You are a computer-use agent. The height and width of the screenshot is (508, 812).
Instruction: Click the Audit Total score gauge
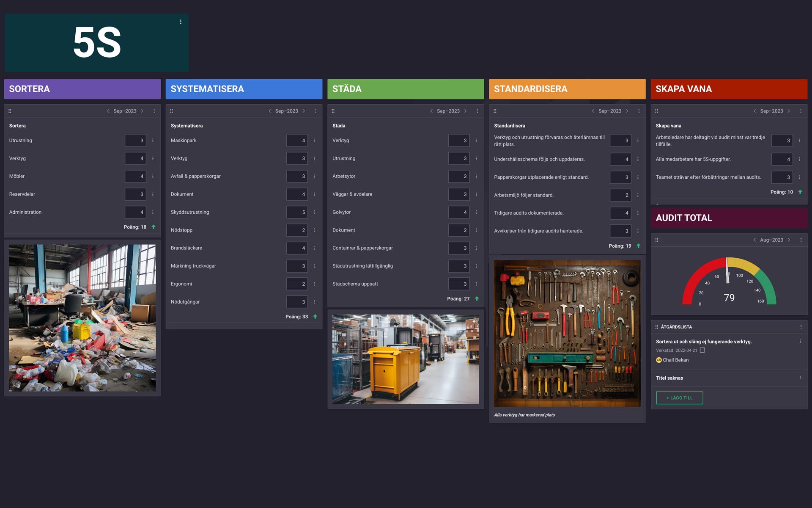[x=729, y=282]
